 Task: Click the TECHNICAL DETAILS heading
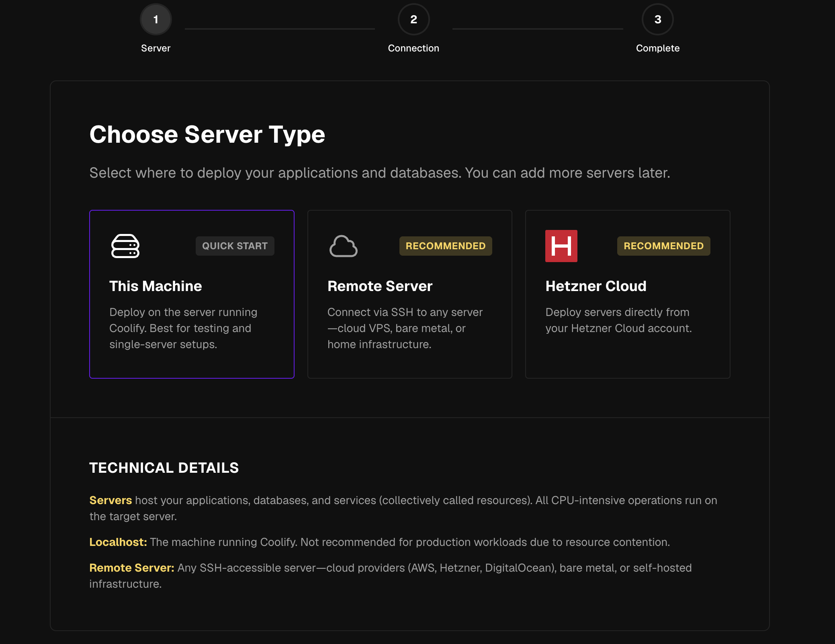click(x=164, y=468)
